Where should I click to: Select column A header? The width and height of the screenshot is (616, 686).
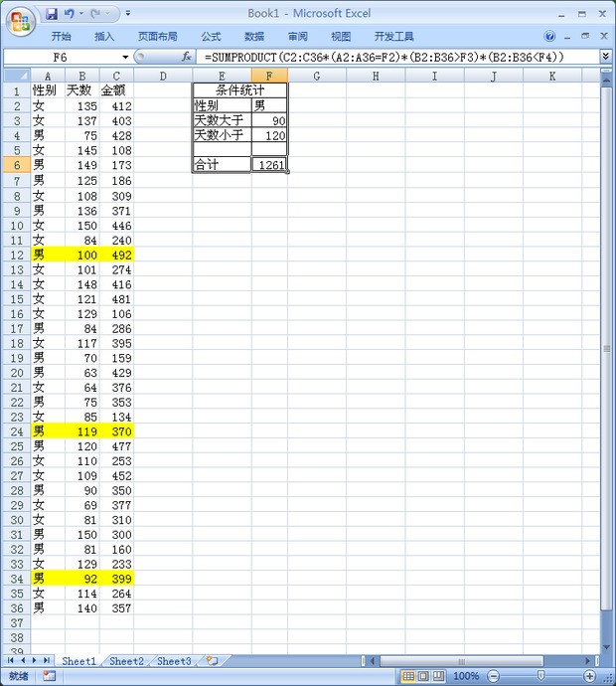tap(48, 76)
